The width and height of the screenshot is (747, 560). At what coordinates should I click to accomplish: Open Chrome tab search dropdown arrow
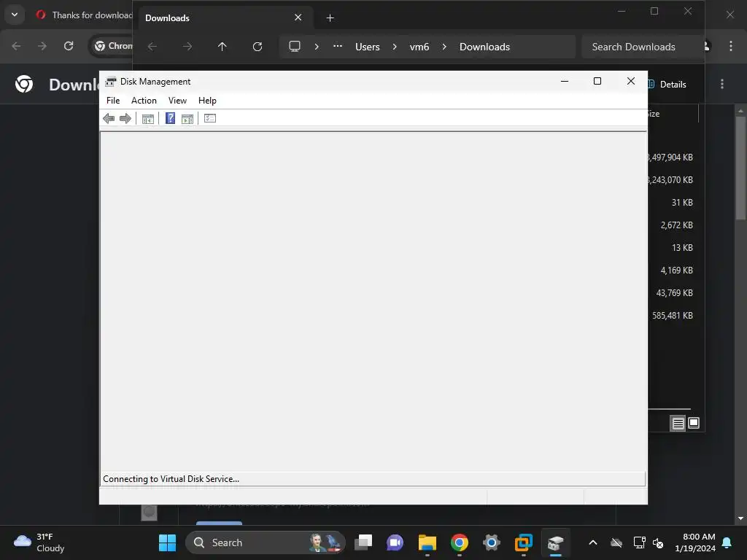(x=15, y=15)
